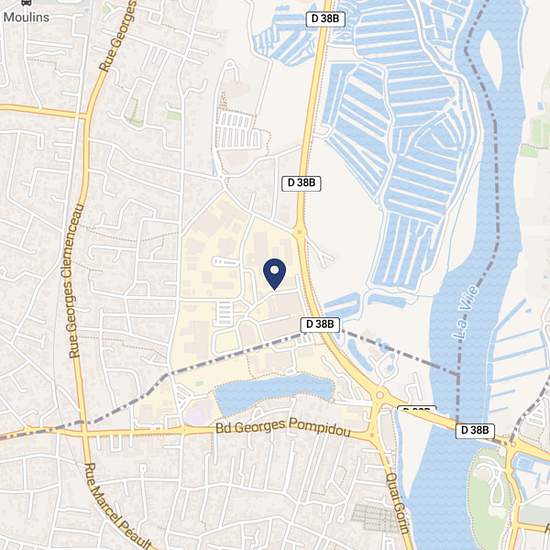Select the D 38B shield north of the pin
550x550 pixels.
(x=301, y=183)
